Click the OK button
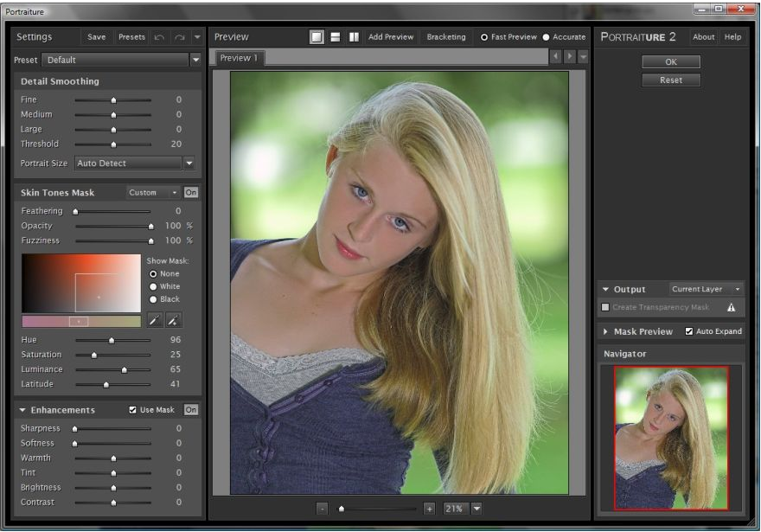This screenshot has height=532, width=761. pyautogui.click(x=670, y=62)
